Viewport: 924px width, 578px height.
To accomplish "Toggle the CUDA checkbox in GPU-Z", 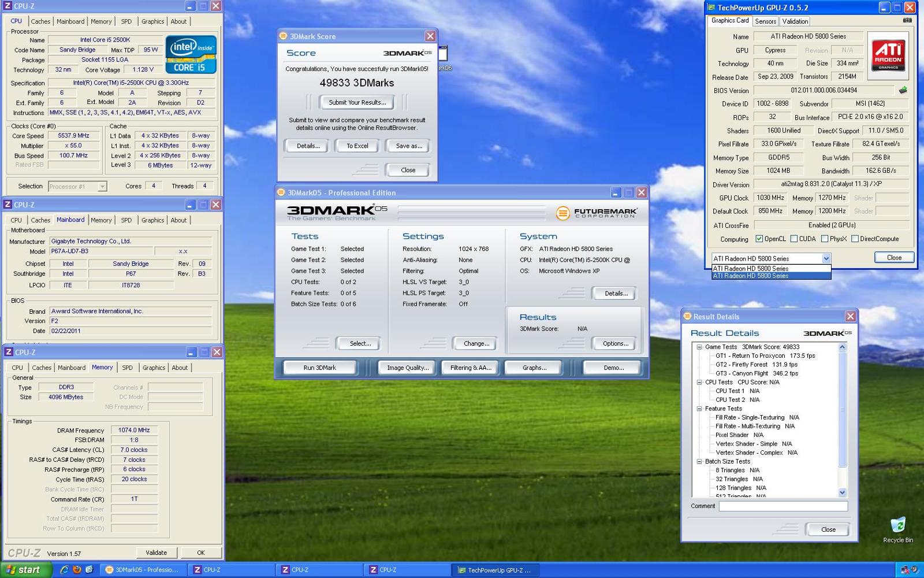I will (793, 239).
